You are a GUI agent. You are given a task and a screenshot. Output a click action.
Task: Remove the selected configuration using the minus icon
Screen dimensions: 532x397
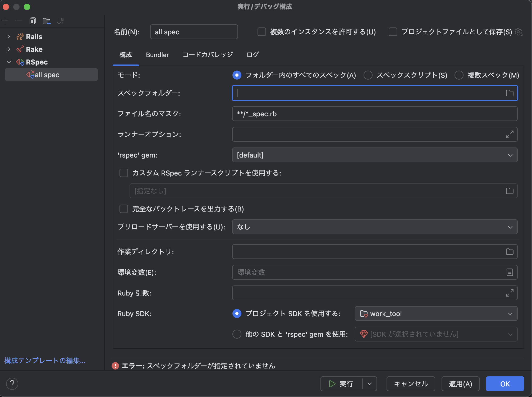click(x=18, y=21)
